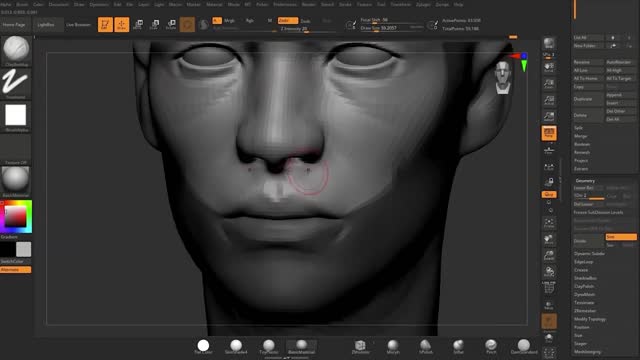Click the Zoom document icon

[549, 84]
